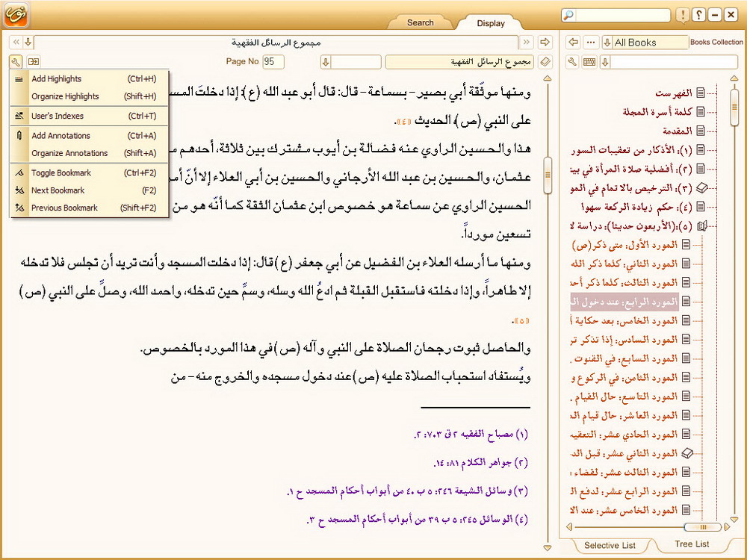Viewport: 747px width, 560px height.
Task: Click footnote (٢) جواهر الكلام
Action: (x=480, y=462)
